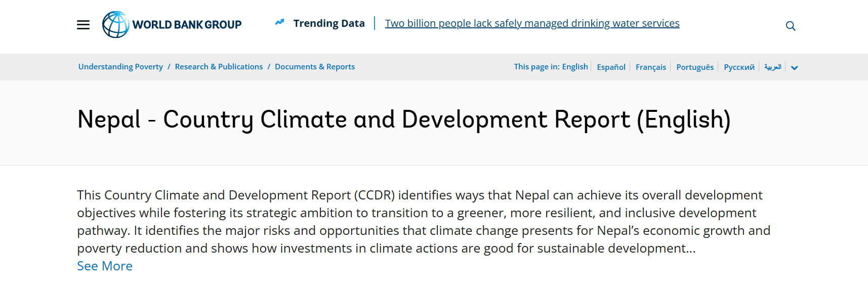Open Documents & Reports breadcrumb
Image resolution: width=868 pixels, height=285 pixels.
(315, 67)
